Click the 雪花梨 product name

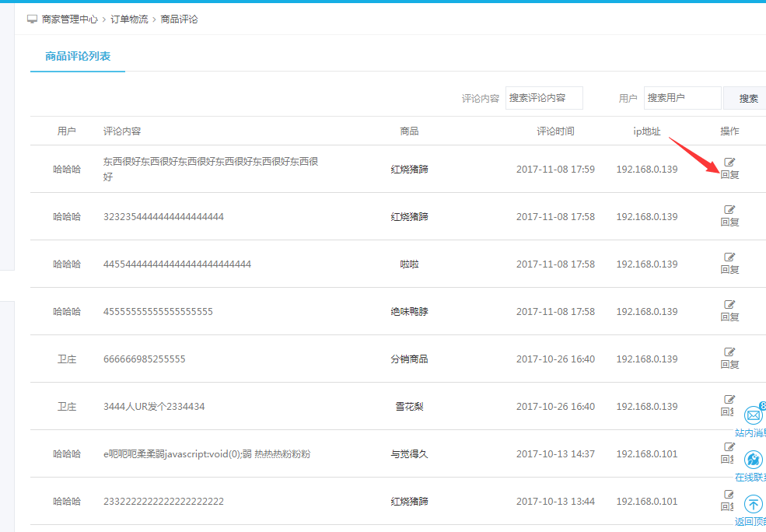tap(409, 406)
